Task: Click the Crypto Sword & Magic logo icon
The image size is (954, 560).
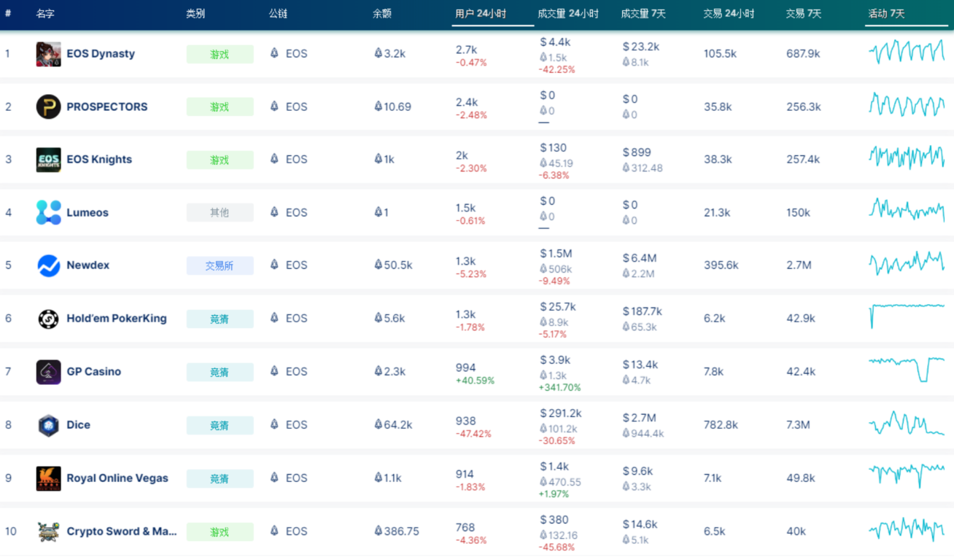Action: pyautogui.click(x=49, y=532)
